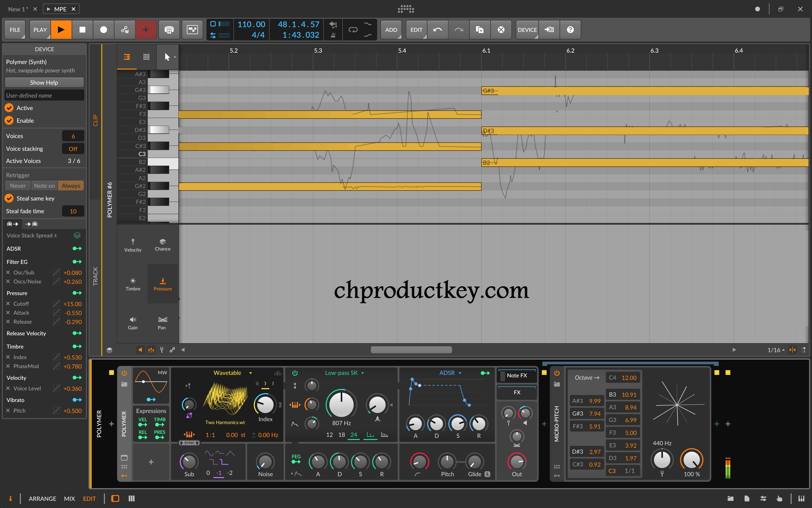Image resolution: width=812 pixels, height=508 pixels.
Task: Open help with the question mark icon
Action: click(x=570, y=30)
